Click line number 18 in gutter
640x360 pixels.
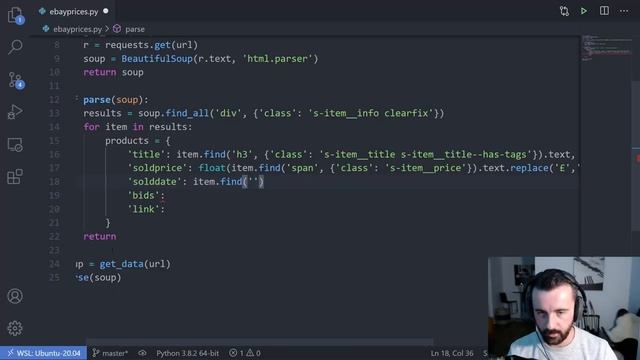[54, 182]
